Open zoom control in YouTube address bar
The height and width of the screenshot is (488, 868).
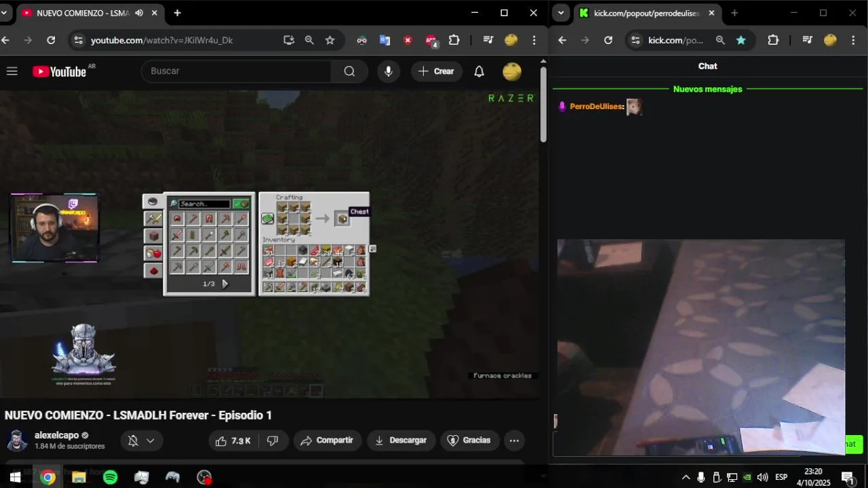(x=309, y=40)
